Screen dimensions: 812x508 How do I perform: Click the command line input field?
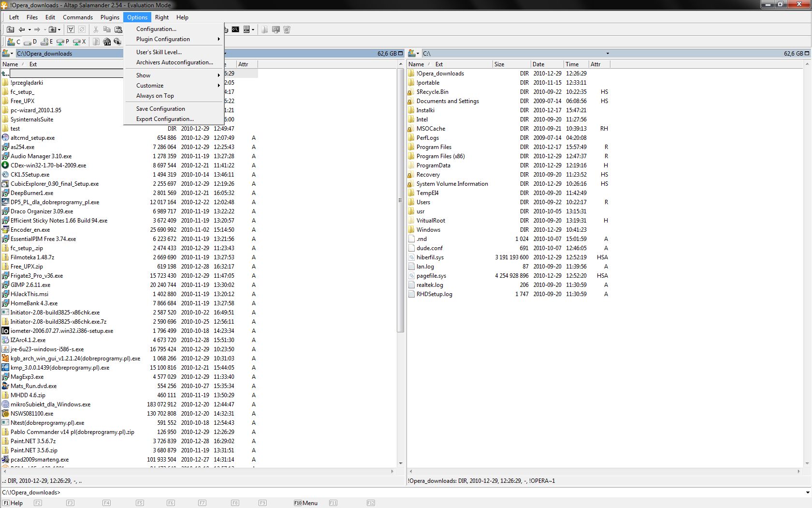tap(433, 493)
